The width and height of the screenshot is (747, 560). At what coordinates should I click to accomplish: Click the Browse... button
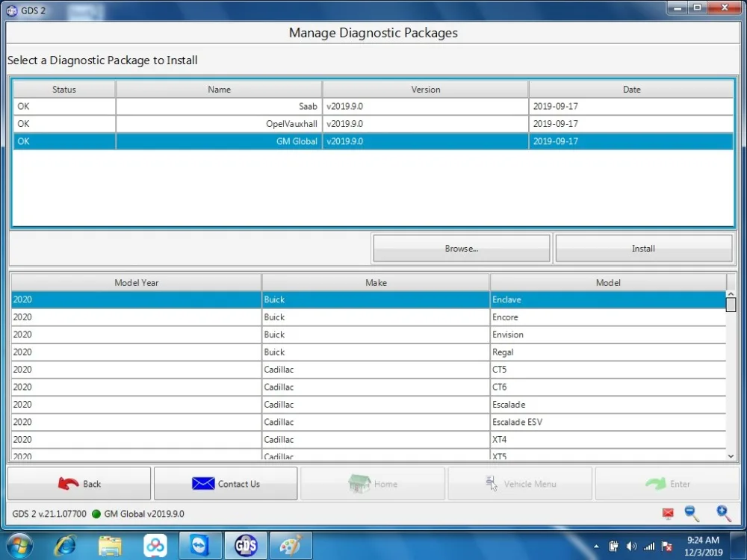coord(461,249)
